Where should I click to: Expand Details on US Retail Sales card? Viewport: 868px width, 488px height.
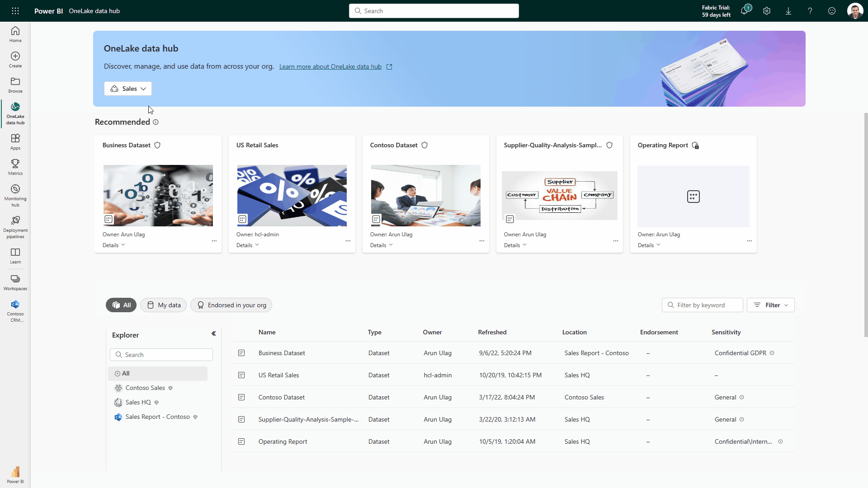point(248,245)
